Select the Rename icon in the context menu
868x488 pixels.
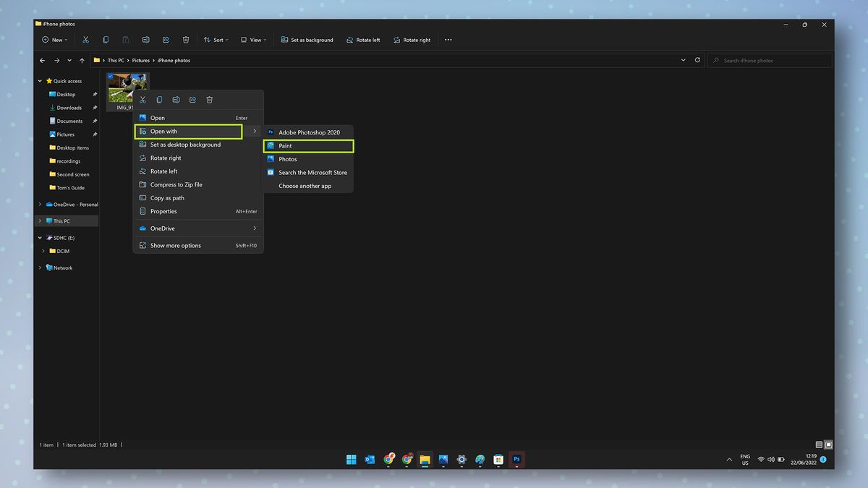tap(176, 99)
